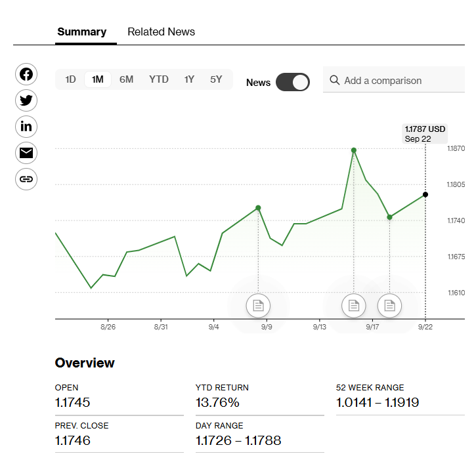Choose the 5Y chart range
Screen dimensions: 476x460
point(216,79)
